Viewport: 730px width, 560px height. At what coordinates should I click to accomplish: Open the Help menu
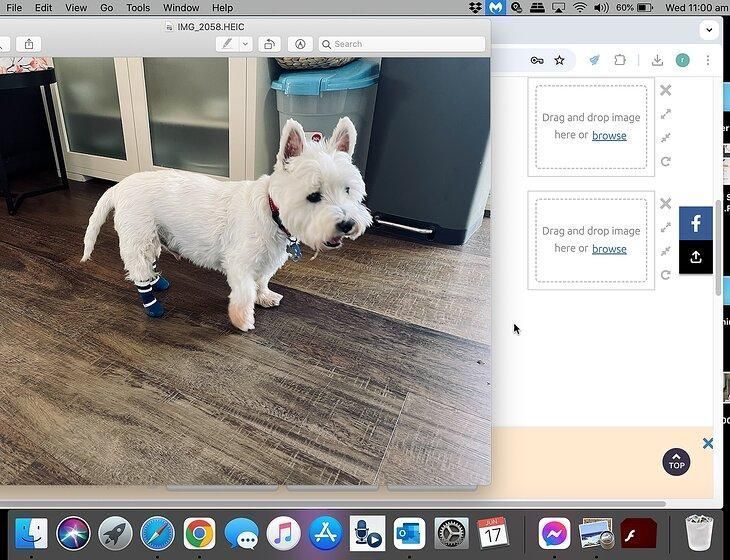point(223,8)
